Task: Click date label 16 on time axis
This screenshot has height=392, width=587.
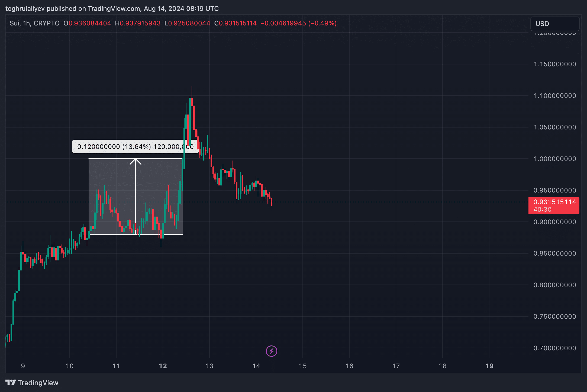Action: (x=349, y=366)
